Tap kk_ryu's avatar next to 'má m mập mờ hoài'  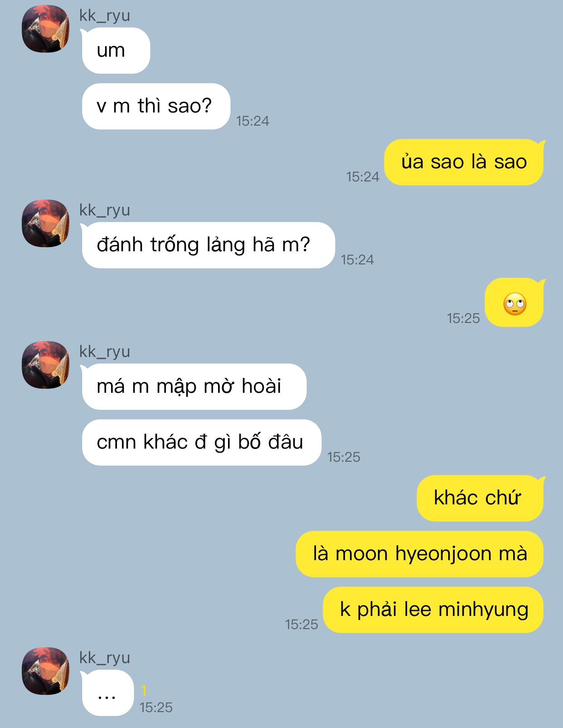pyautogui.click(x=45, y=365)
